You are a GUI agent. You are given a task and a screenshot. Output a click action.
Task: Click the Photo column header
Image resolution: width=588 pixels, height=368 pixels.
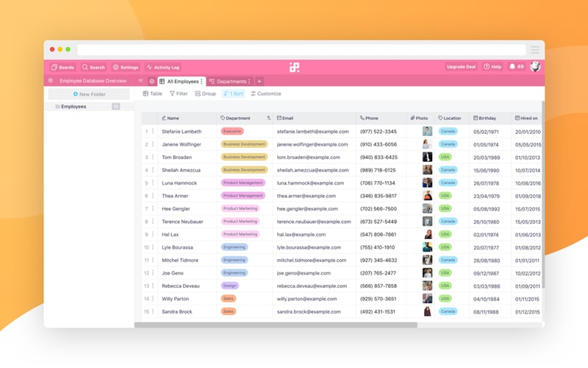tap(419, 118)
